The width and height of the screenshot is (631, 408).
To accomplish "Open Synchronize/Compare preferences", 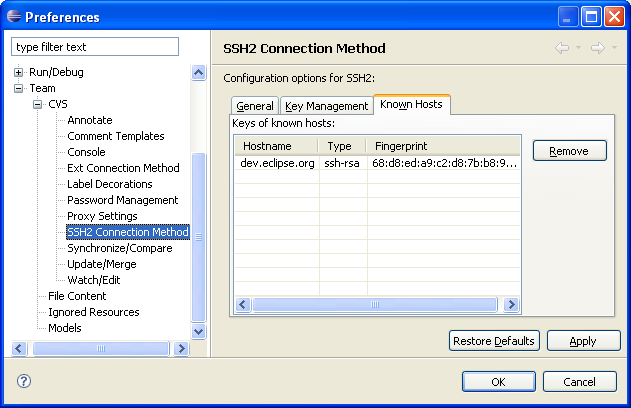I will click(120, 248).
